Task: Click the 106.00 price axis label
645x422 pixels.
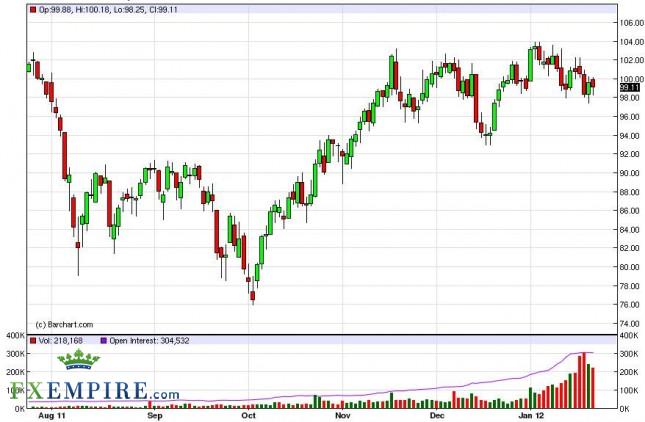Action: [x=632, y=23]
